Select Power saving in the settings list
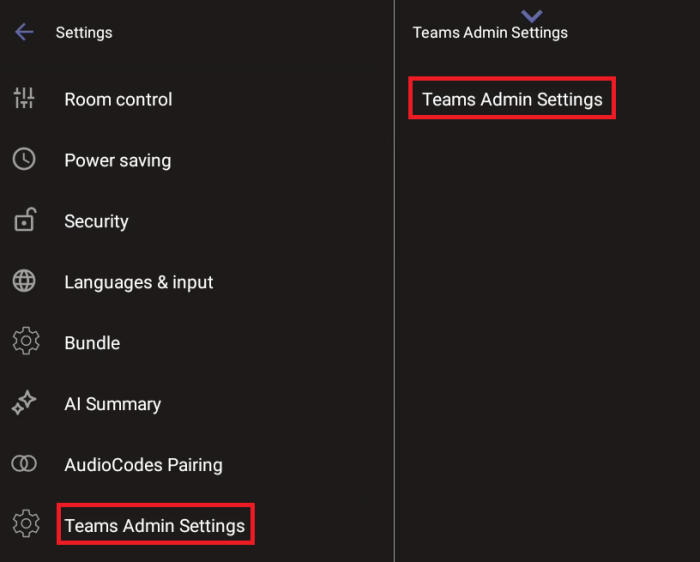The image size is (700, 562). pyautogui.click(x=117, y=160)
